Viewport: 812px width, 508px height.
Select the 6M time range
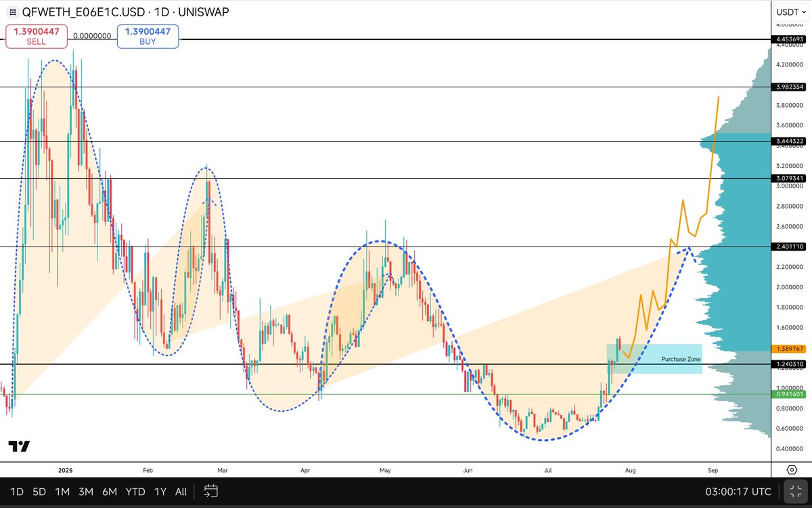pyautogui.click(x=110, y=492)
